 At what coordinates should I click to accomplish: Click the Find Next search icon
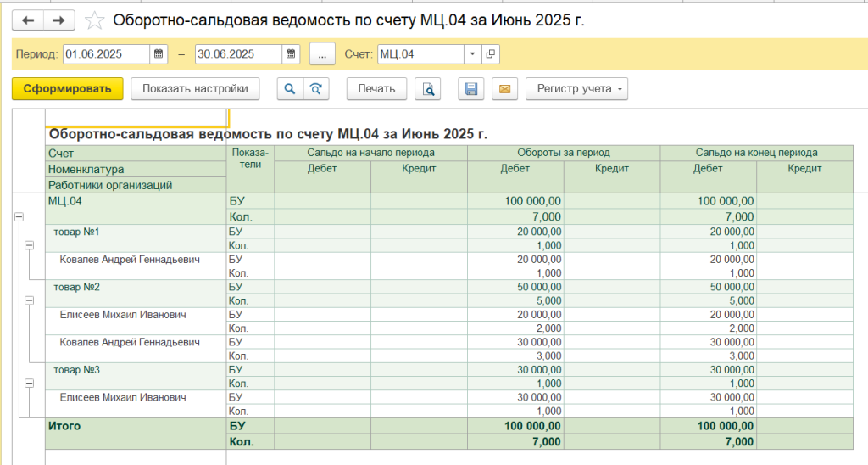[x=315, y=88]
